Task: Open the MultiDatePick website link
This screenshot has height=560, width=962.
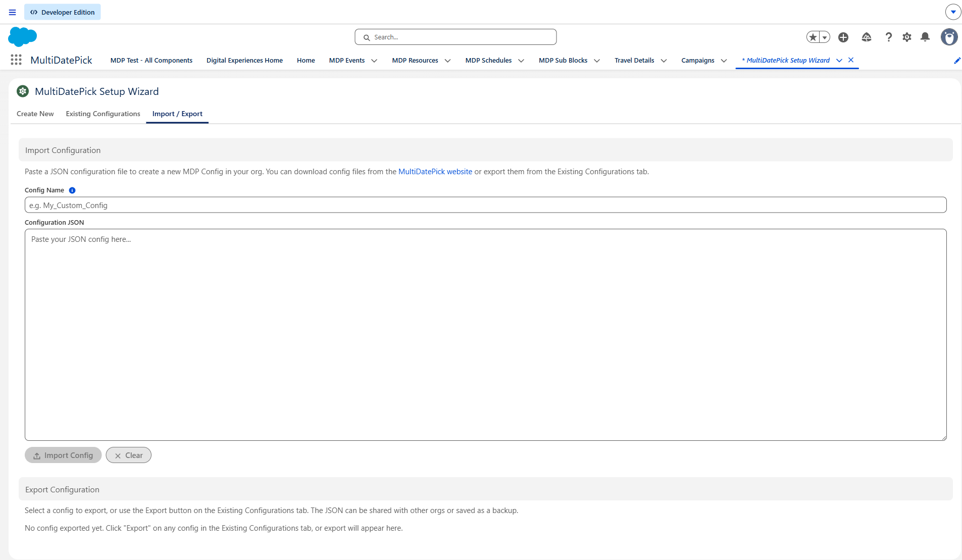Action: tap(435, 172)
